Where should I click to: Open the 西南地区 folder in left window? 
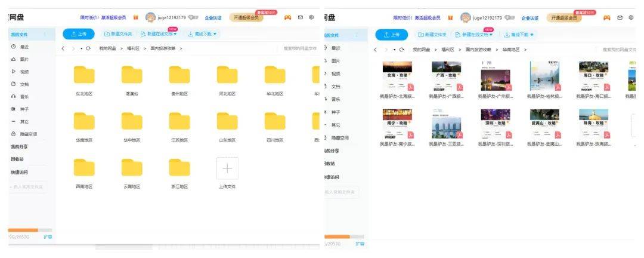pos(84,168)
